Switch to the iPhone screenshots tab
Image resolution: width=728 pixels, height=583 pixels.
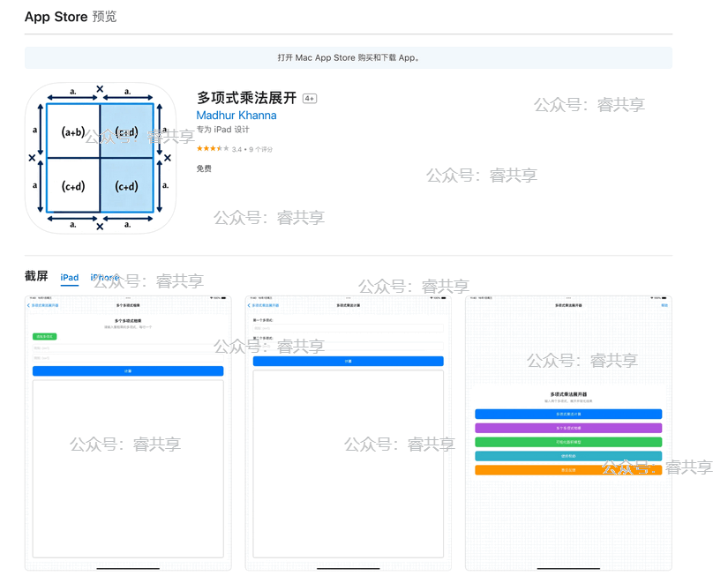click(x=104, y=278)
